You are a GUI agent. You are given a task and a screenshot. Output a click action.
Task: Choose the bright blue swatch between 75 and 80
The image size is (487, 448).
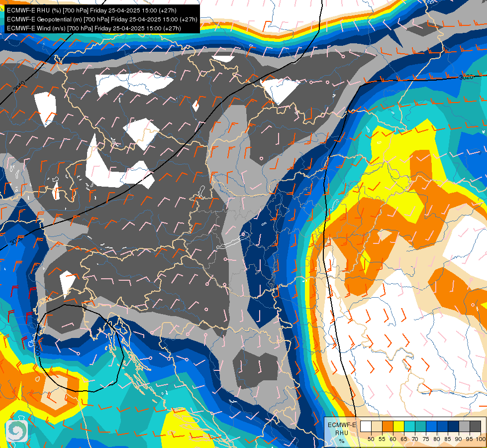point(431,426)
